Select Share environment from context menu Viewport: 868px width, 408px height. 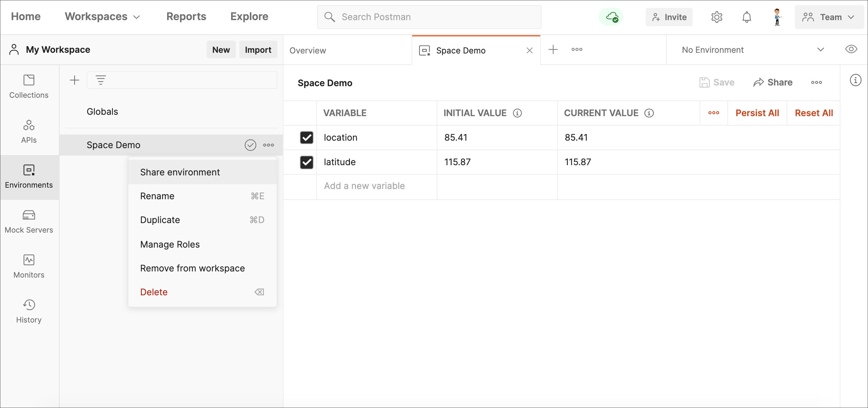203,172
